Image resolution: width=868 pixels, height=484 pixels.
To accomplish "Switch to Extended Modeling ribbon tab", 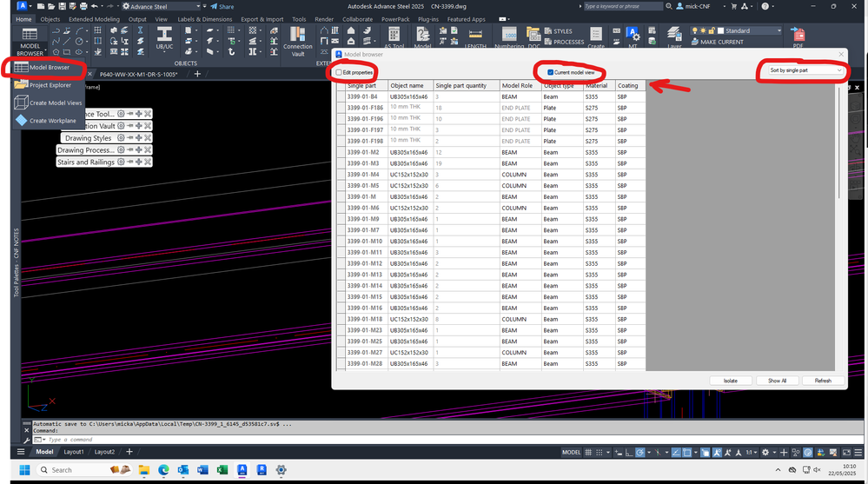I will tap(94, 19).
